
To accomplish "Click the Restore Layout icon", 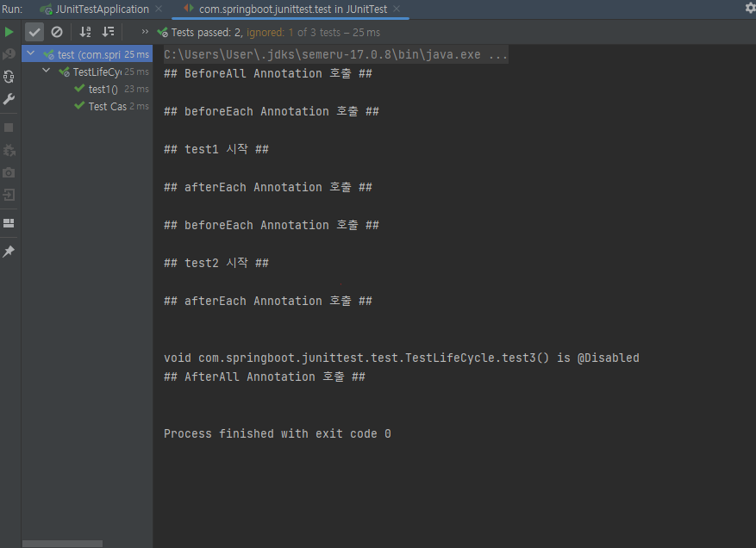I will point(9,223).
